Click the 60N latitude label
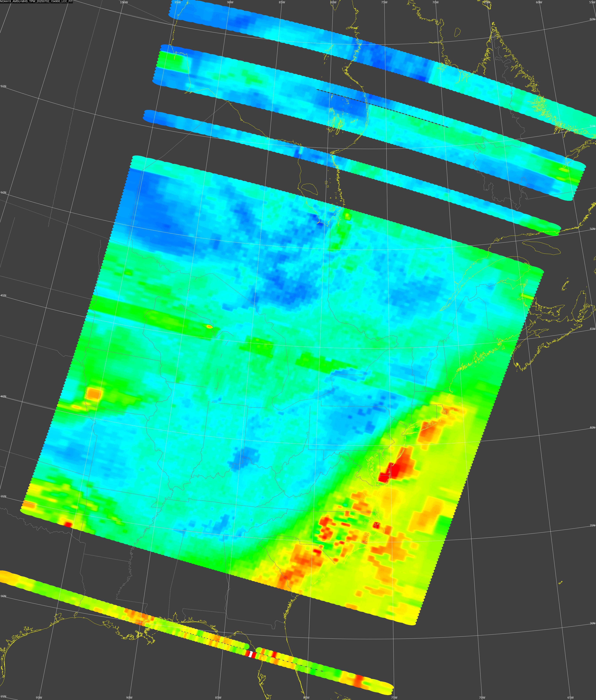The image size is (596, 700). 593,19
